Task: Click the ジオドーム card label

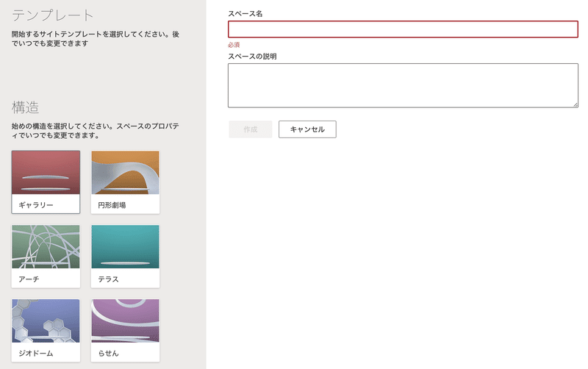Action: (36, 354)
